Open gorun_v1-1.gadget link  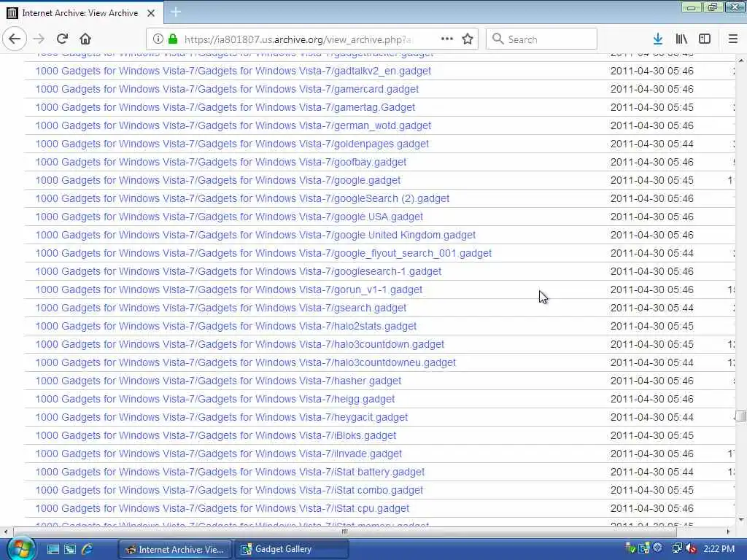228,289
